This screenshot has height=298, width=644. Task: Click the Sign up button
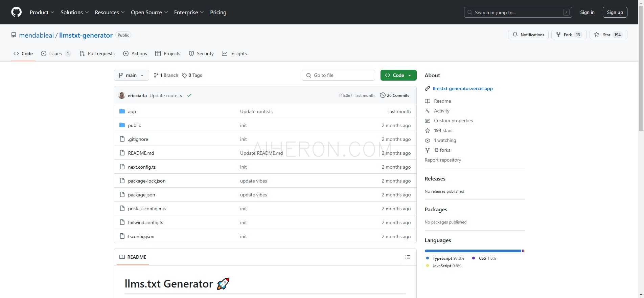coord(615,12)
